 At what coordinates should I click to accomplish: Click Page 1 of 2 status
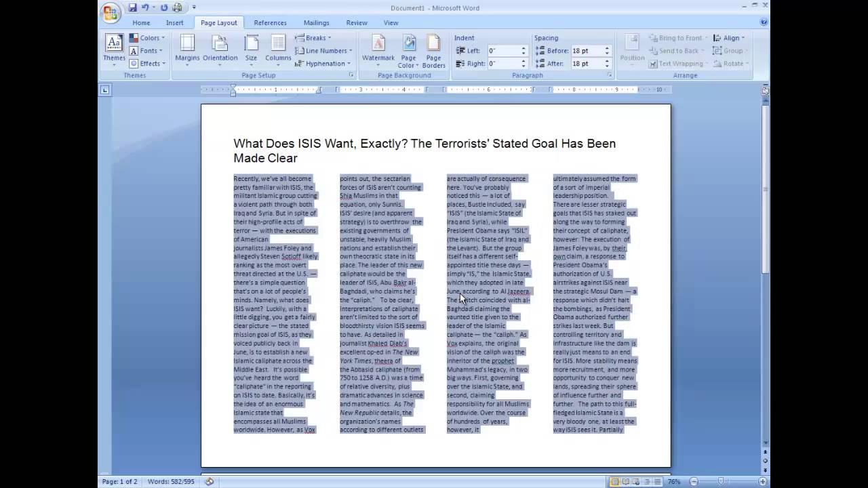pyautogui.click(x=119, y=482)
